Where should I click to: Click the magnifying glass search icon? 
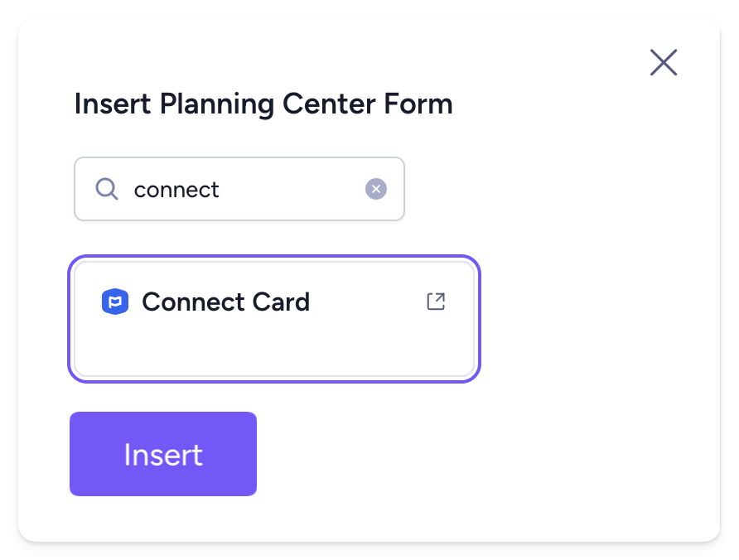(107, 189)
